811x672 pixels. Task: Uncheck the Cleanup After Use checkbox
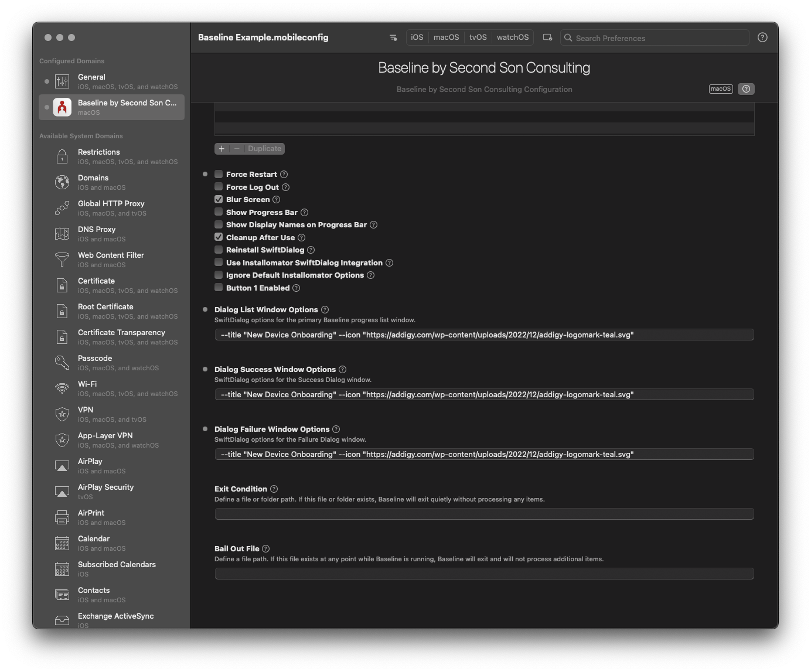point(219,237)
